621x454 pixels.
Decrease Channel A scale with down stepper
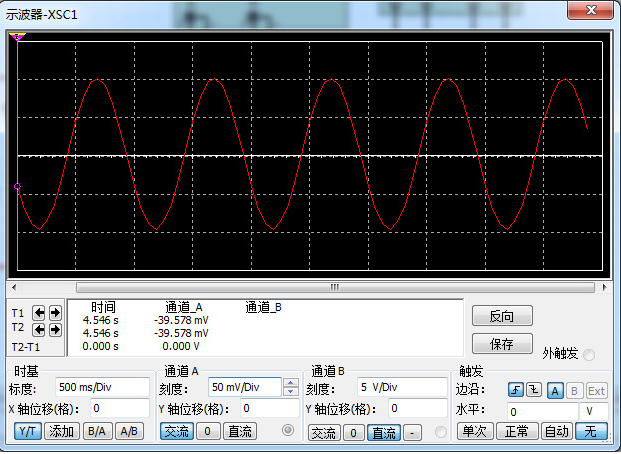(x=291, y=392)
